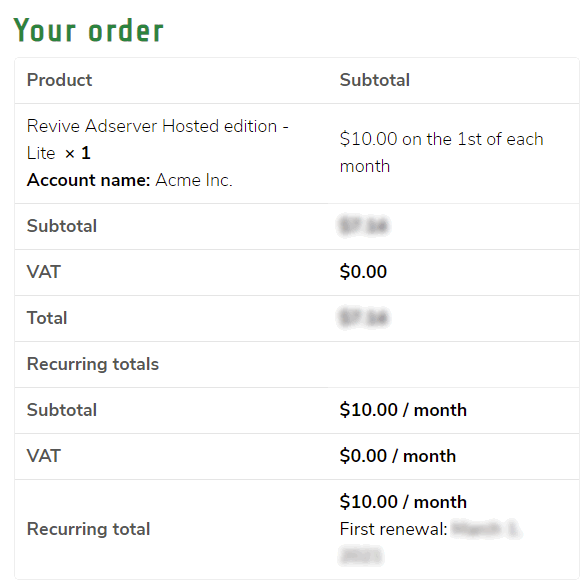Screen dimensions: 587x588
Task: Click recurring total '$10.00 / month' amount
Action: pos(403,502)
